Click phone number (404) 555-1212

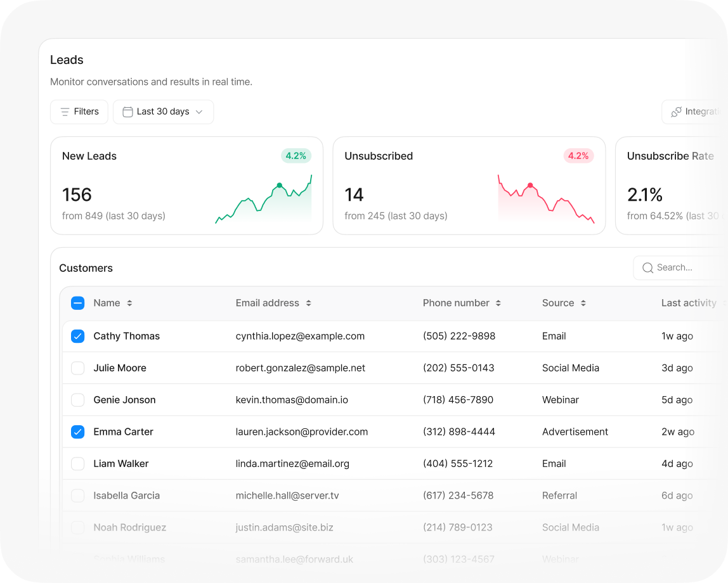click(458, 464)
